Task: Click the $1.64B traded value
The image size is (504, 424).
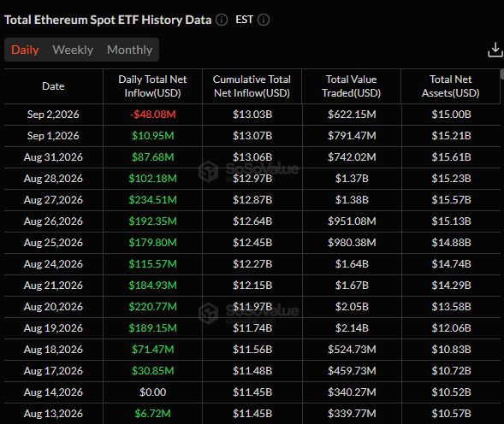Action: (x=352, y=263)
